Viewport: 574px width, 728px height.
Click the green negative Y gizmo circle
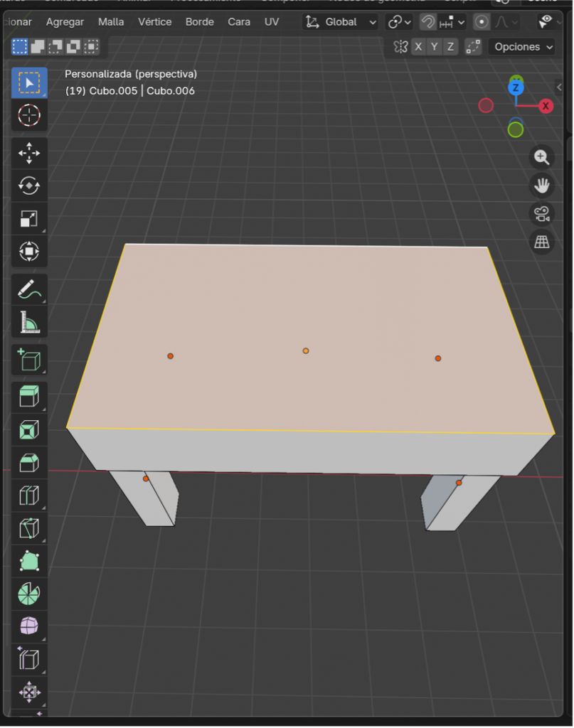click(x=516, y=130)
